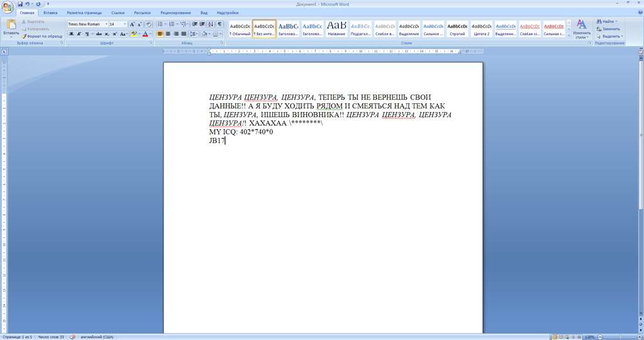This screenshot has width=644, height=340.
Task: Start a bulleted list
Action: [x=161, y=24]
